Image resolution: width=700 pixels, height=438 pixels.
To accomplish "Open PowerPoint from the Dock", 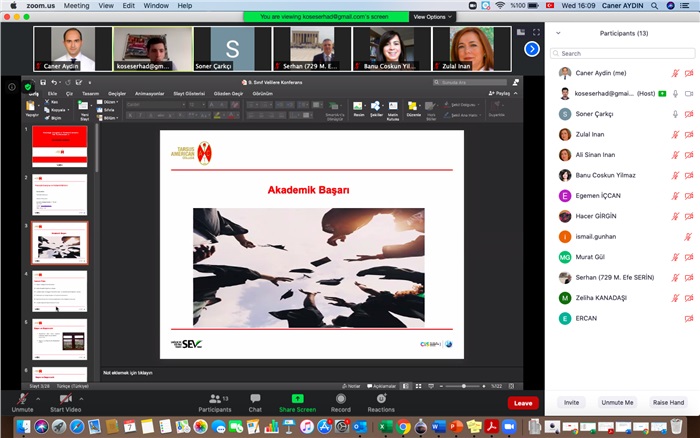I will pos(456,427).
